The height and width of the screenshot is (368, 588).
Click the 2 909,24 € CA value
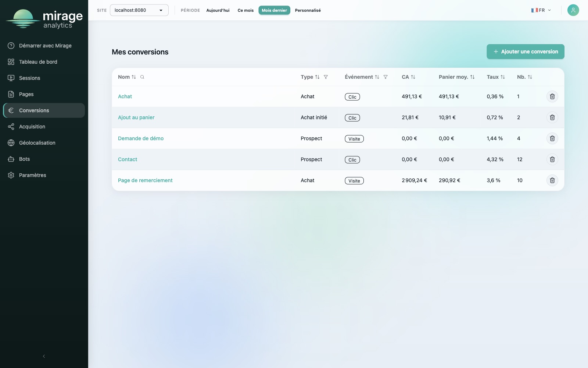(414, 180)
